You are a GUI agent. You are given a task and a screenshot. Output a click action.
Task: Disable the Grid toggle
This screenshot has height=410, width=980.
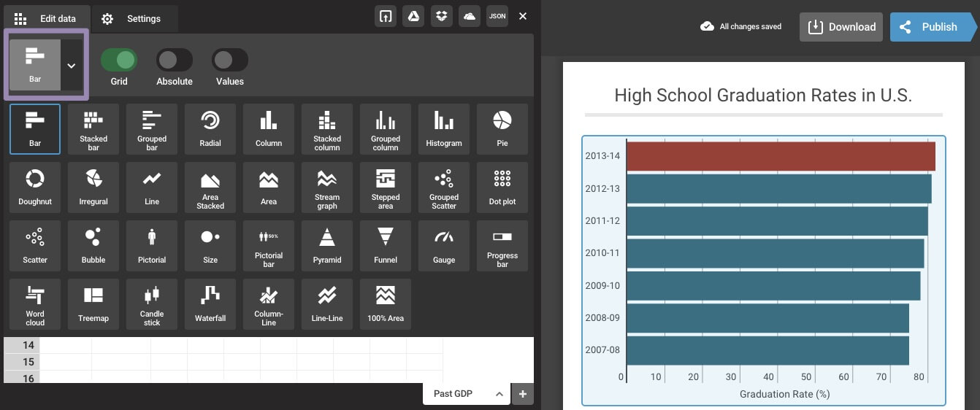[x=119, y=60]
